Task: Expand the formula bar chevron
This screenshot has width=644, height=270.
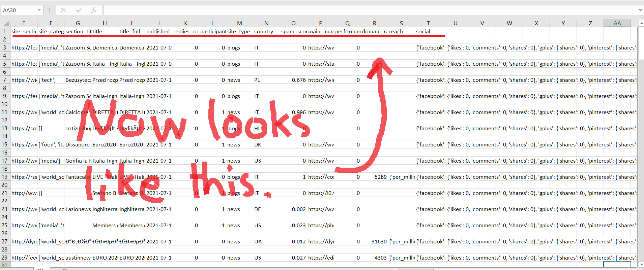Action: point(640,10)
